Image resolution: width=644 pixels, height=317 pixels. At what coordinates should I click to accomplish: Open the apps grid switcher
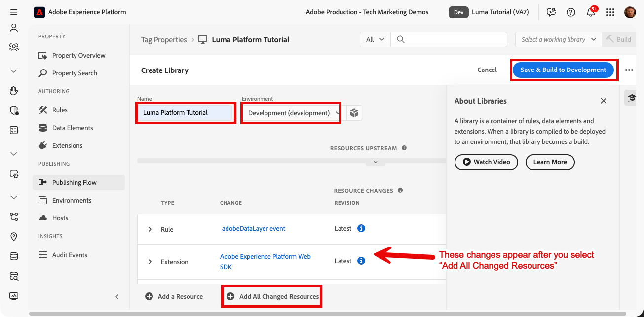610,12
